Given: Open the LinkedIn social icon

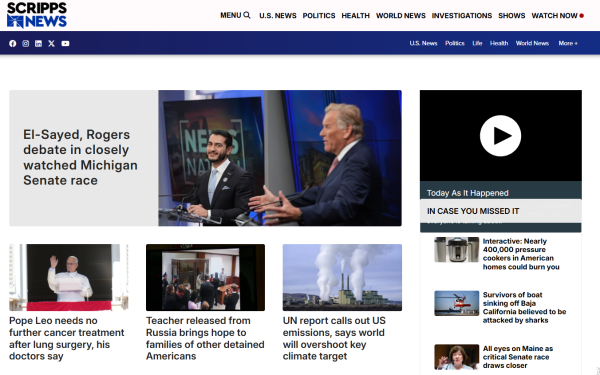Looking at the screenshot, I should pyautogui.click(x=39, y=44).
